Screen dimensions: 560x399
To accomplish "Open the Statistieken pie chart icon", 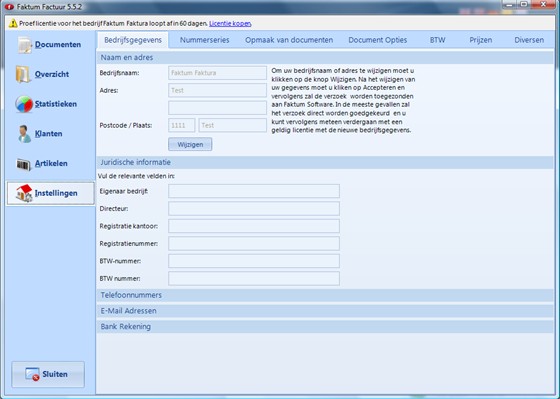I will pos(24,104).
